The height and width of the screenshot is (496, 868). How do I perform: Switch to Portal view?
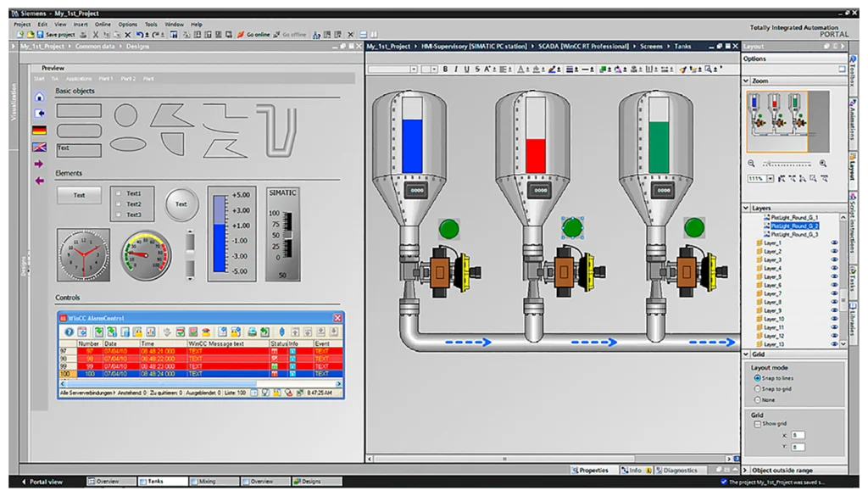(42, 482)
